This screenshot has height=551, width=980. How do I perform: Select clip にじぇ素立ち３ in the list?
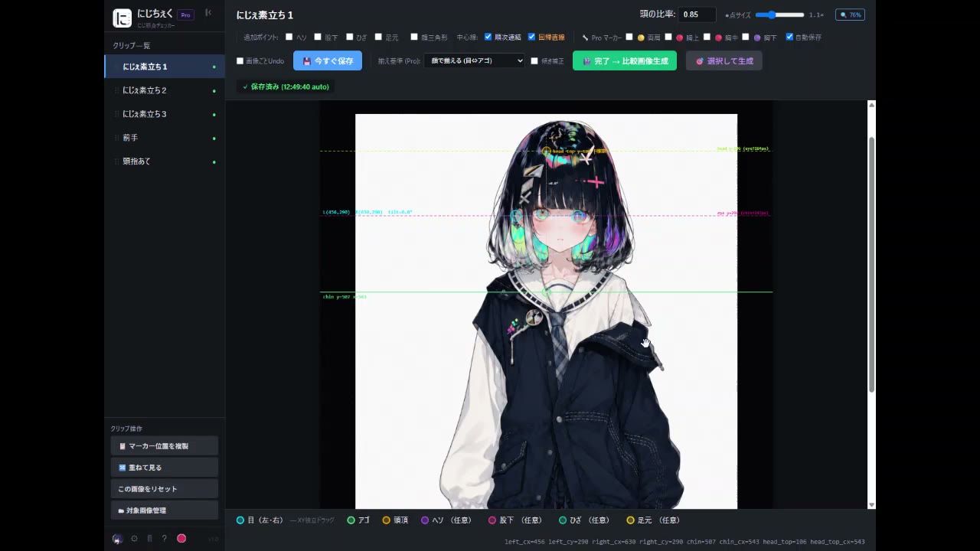coord(165,114)
